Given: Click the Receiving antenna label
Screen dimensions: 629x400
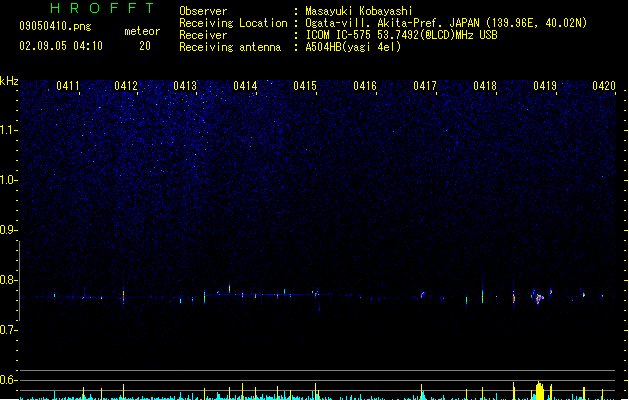Looking at the screenshot, I should (x=230, y=47).
